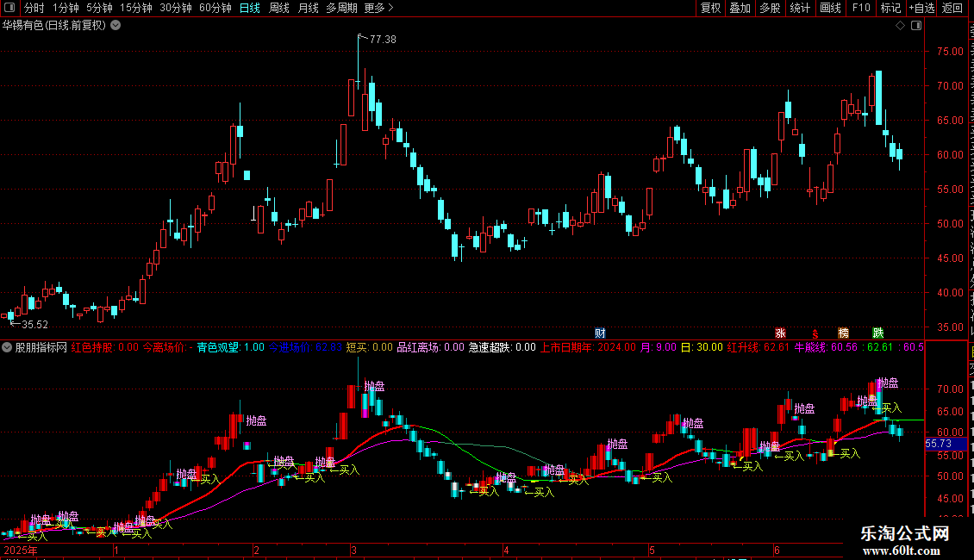Select the 60分钟 period

(x=215, y=8)
